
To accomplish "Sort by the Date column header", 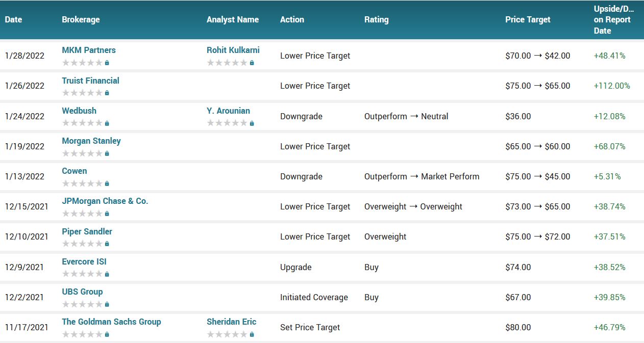I will pos(14,20).
